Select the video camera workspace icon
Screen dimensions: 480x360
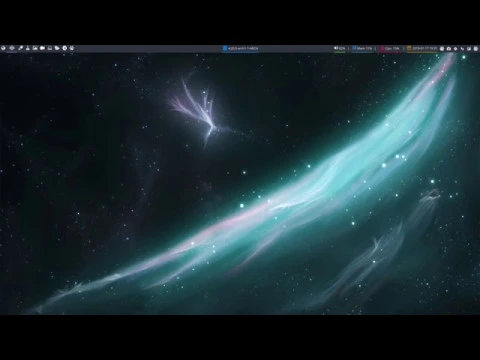[x=42, y=48]
